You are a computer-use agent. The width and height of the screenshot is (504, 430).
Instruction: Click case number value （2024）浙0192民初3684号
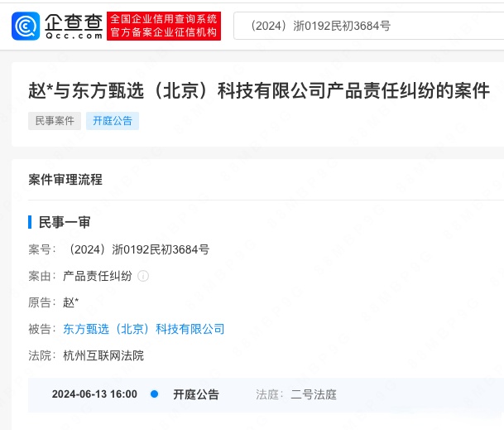tap(138, 249)
